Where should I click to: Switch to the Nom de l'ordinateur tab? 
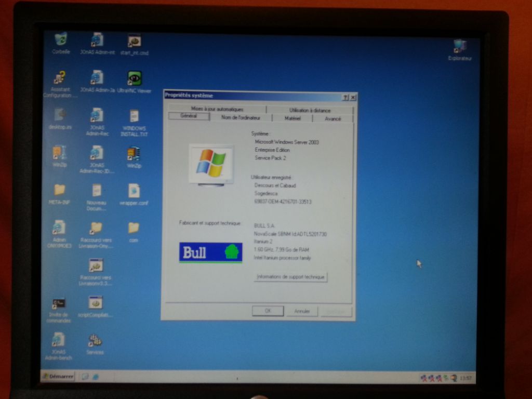(241, 118)
